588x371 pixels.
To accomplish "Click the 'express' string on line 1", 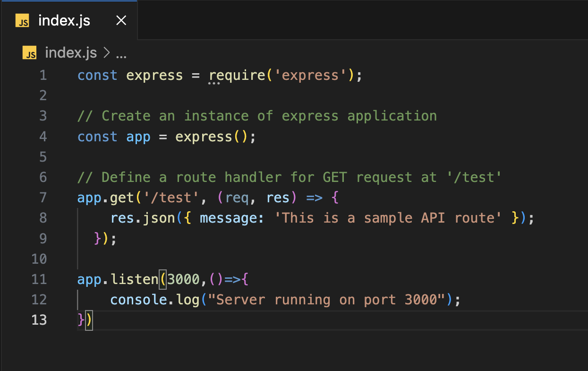I will click(310, 76).
